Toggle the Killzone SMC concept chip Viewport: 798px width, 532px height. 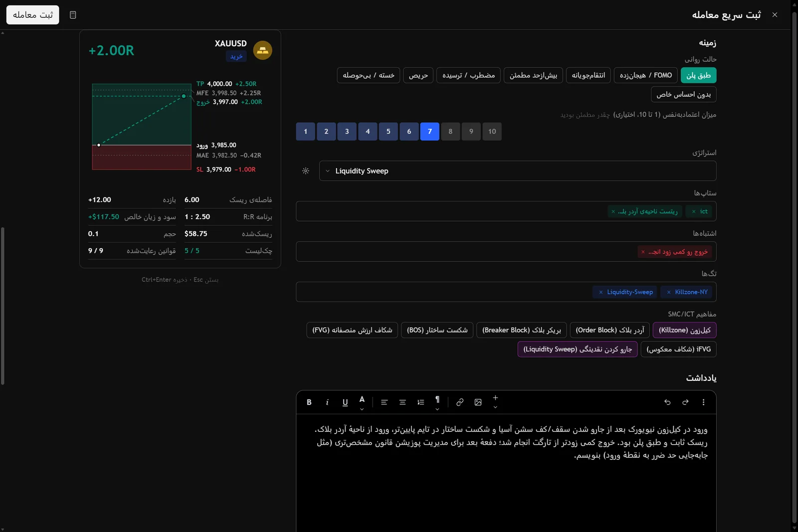tap(685, 330)
